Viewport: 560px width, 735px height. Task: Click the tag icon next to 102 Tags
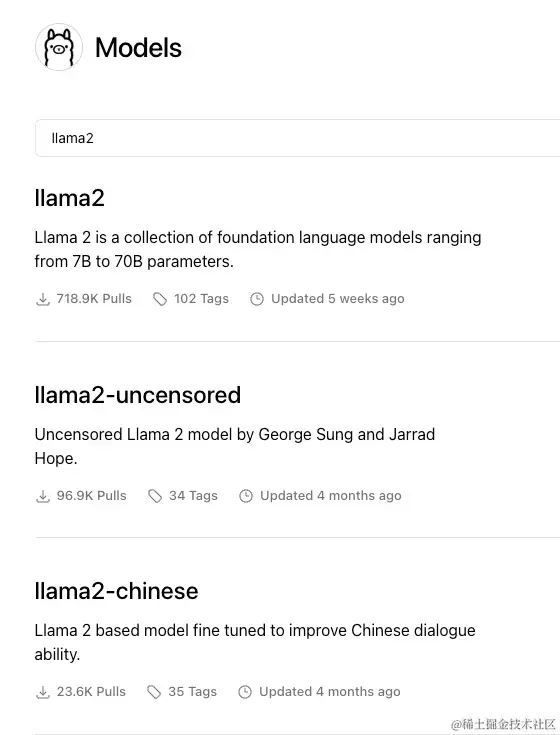[160, 299]
